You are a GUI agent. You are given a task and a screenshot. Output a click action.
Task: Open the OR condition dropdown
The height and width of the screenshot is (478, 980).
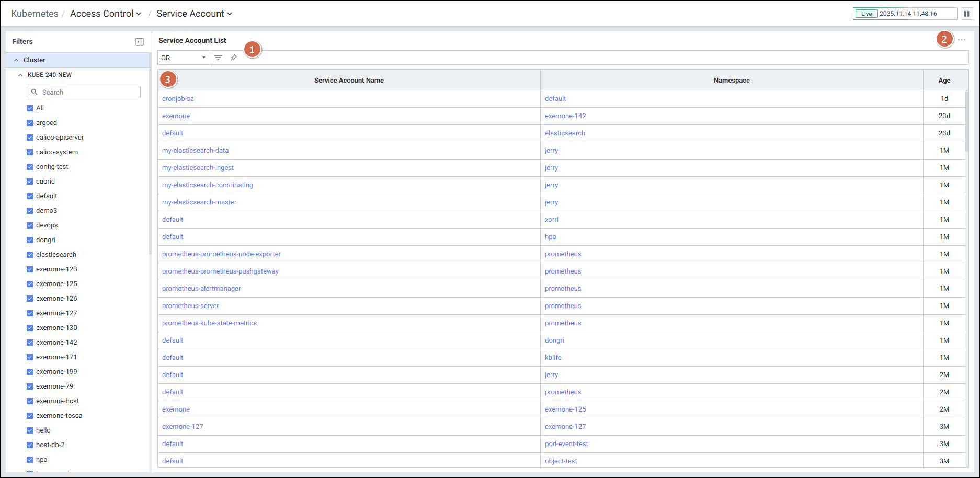183,58
